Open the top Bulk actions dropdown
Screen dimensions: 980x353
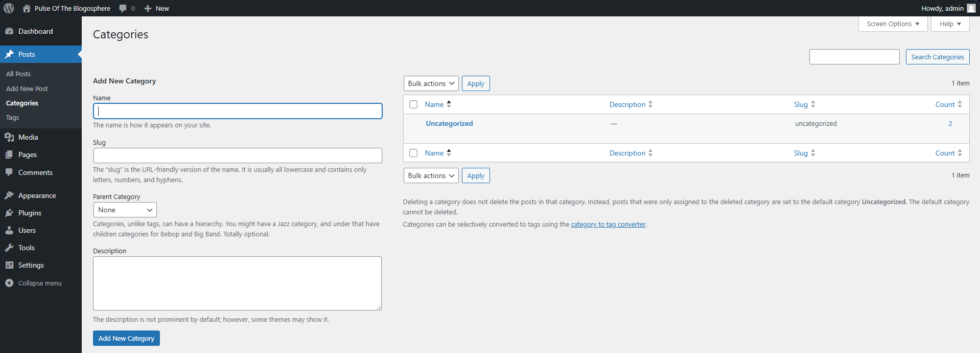coord(431,83)
